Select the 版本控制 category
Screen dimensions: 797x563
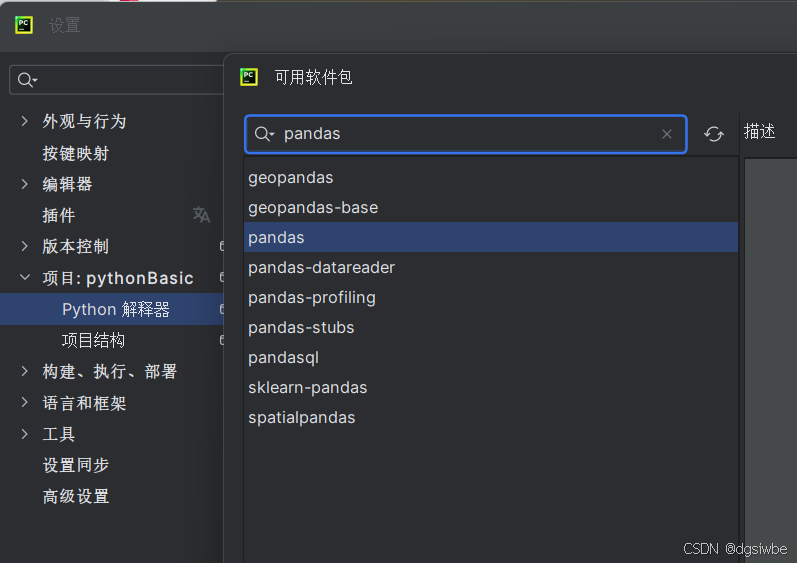[x=76, y=246]
